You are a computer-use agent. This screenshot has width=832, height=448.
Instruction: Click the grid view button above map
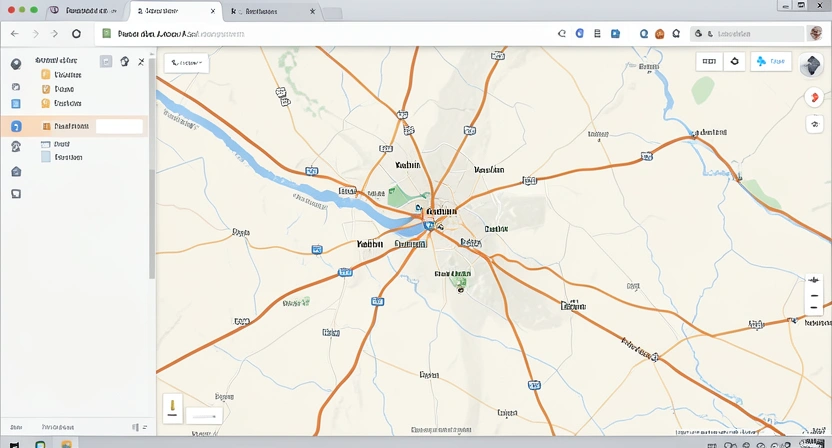point(708,62)
